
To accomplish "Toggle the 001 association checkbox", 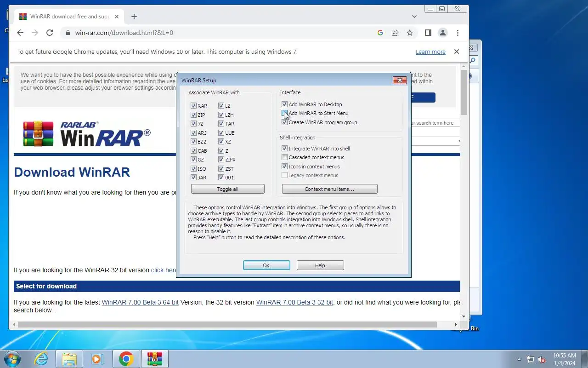I will click(x=221, y=178).
